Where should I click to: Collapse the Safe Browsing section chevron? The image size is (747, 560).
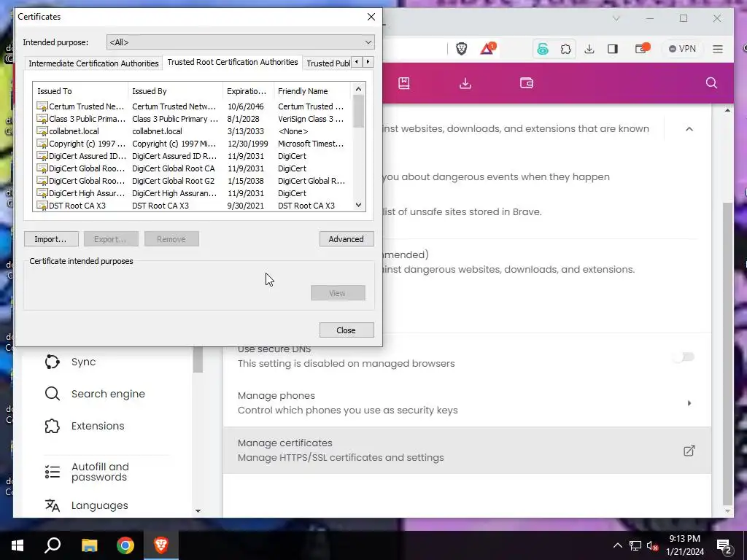[689, 129]
